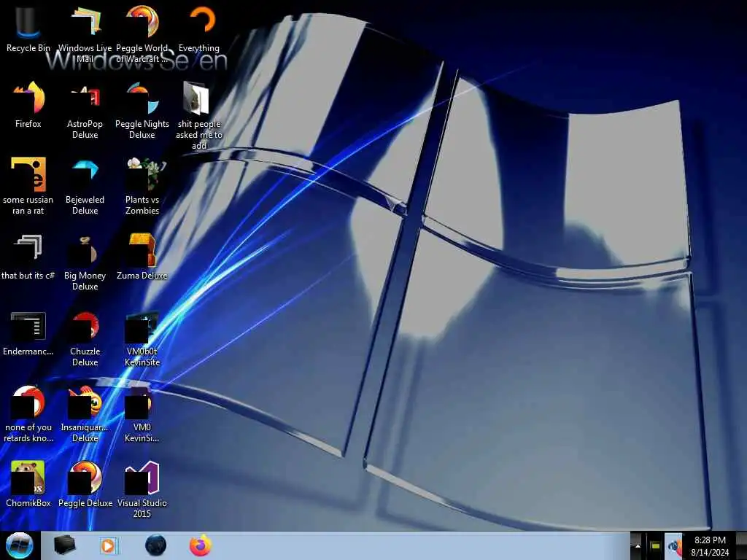Screen dimensions: 747x560
Task: Select Peggle World of Warcraft desktop icon
Action: click(142, 34)
